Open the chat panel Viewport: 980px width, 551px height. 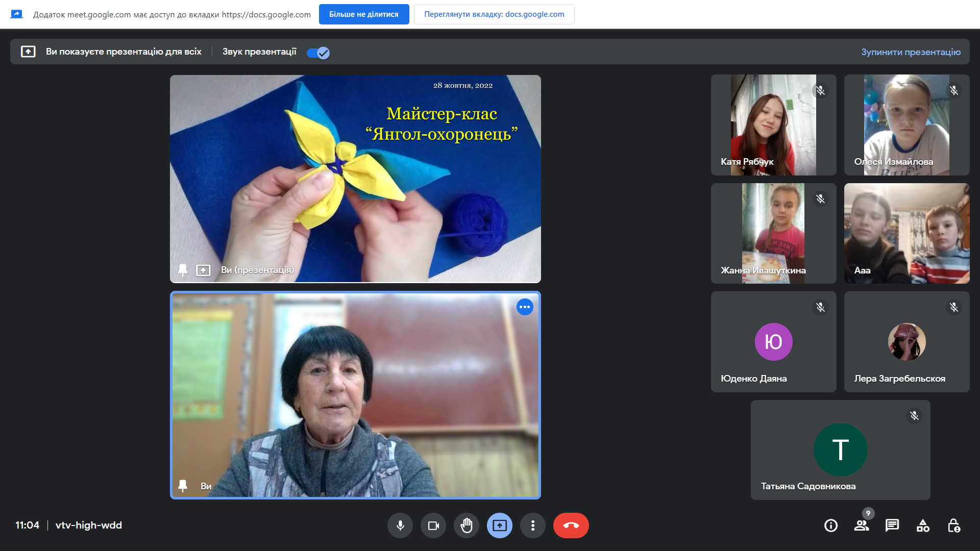(x=892, y=525)
